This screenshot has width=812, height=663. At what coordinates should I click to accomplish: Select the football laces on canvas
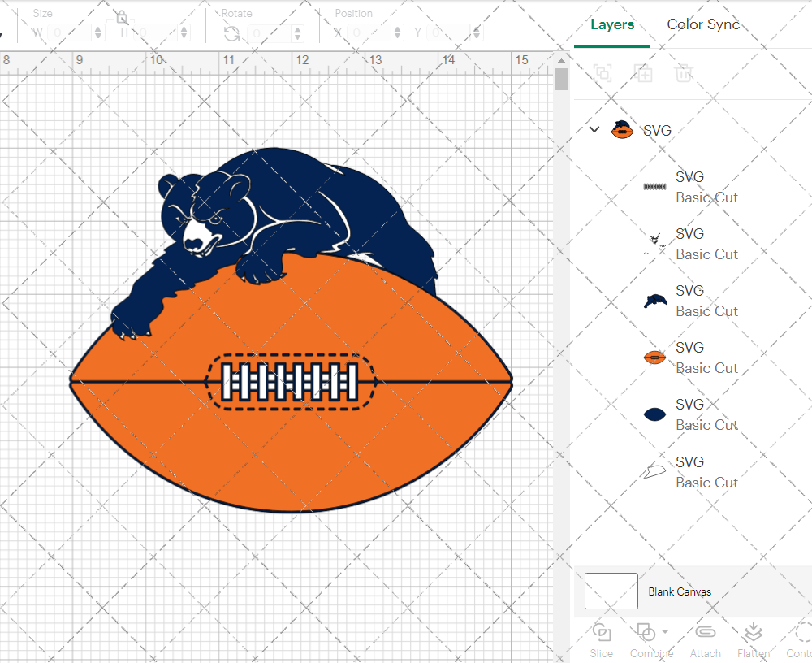[290, 382]
